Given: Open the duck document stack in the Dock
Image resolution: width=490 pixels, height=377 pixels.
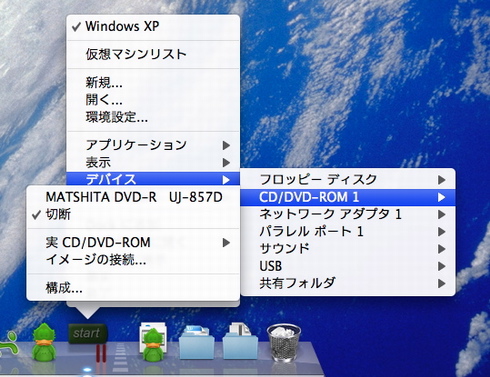Looking at the screenshot, I should (x=153, y=341).
